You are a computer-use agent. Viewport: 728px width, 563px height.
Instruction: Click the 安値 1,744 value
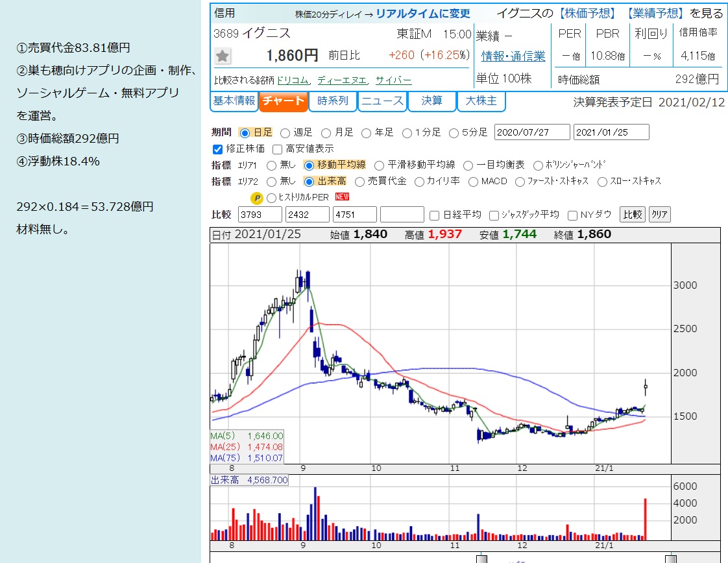(519, 234)
